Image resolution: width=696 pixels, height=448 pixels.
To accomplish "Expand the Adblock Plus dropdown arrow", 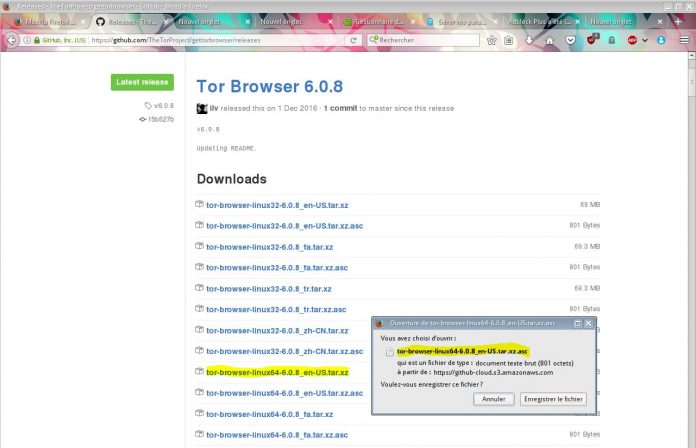I will click(x=645, y=40).
